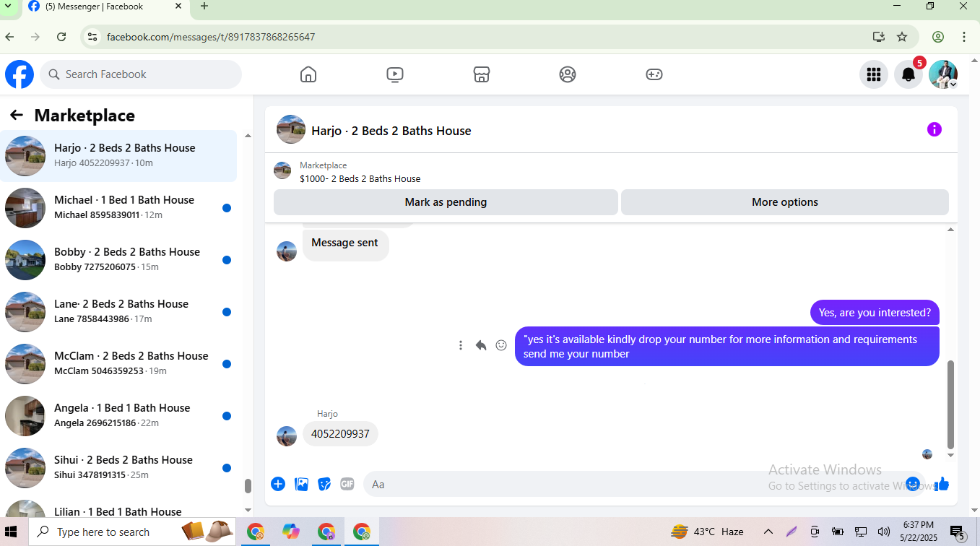This screenshot has width=980, height=546.
Task: Open more options dots beside message
Action: (461, 345)
